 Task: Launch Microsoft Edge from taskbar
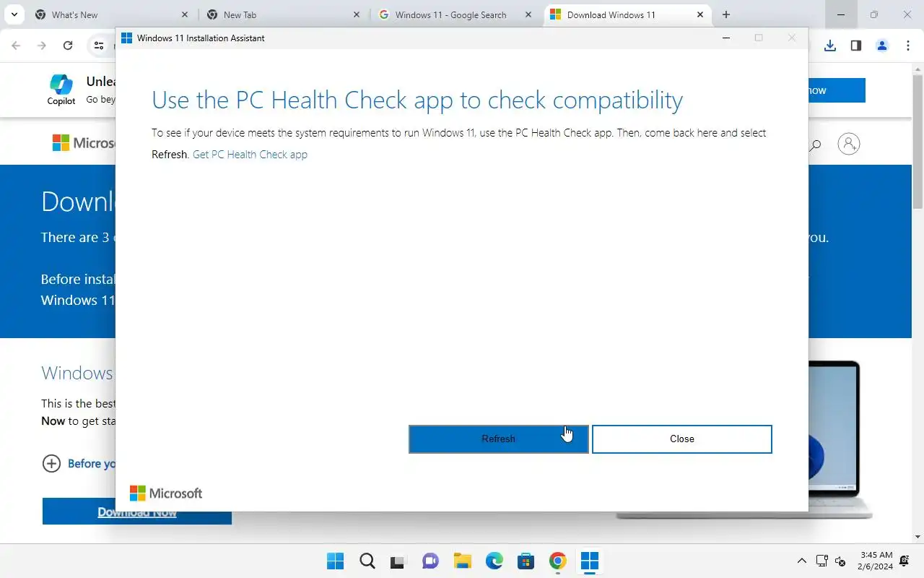click(494, 561)
